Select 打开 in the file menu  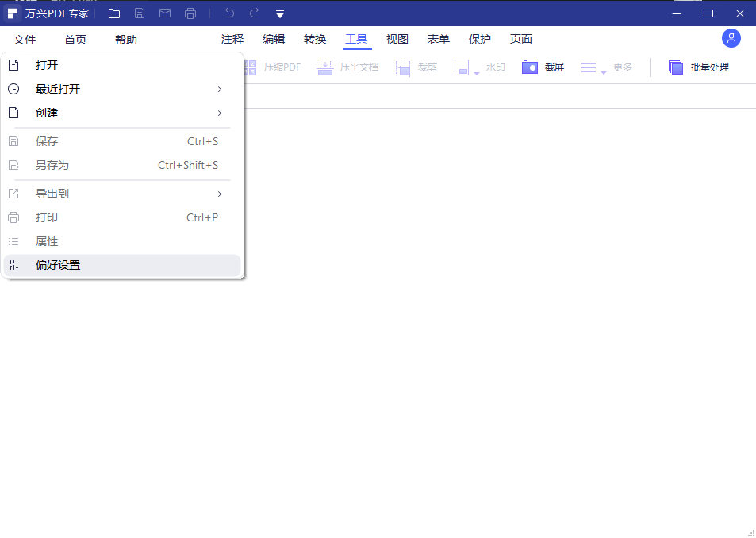click(47, 65)
